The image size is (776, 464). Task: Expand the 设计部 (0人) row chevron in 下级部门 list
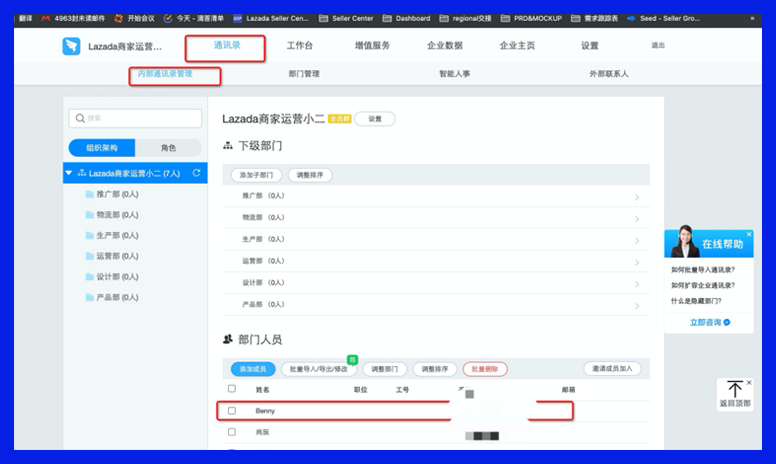[637, 284]
